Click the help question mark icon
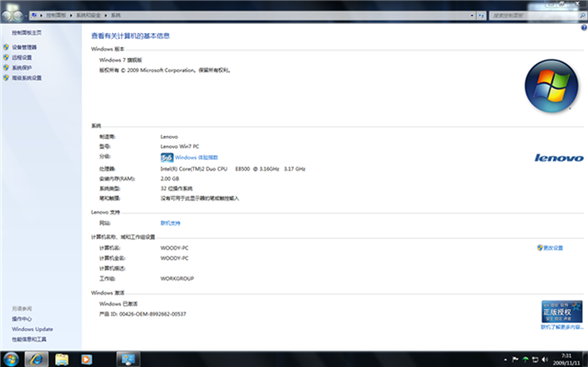 pyautogui.click(x=583, y=28)
